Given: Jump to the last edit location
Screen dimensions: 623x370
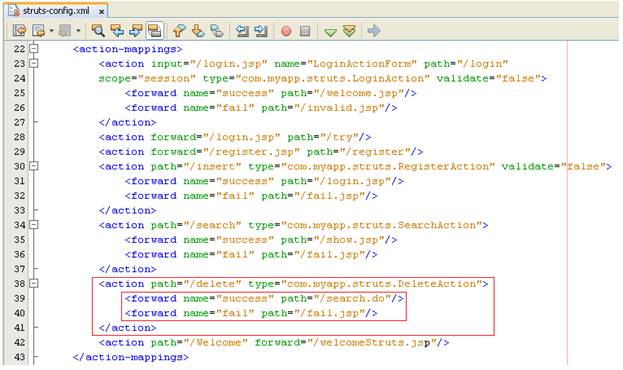Looking at the screenshot, I should pos(19,31).
